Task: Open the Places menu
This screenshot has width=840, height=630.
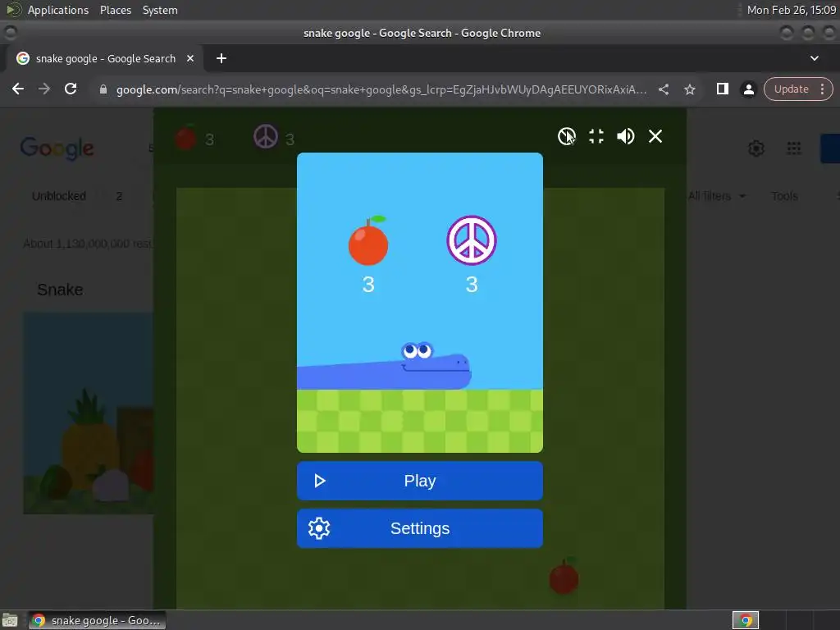Action: point(115,10)
